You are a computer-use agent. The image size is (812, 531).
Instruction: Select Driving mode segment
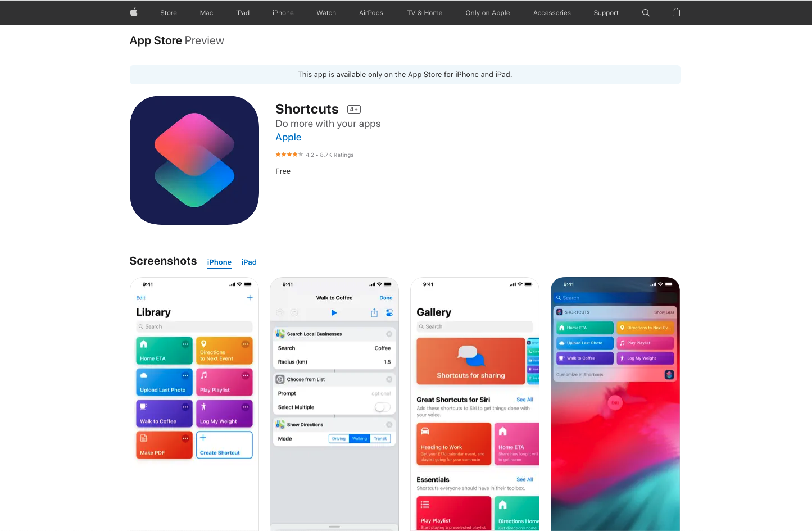pos(339,438)
